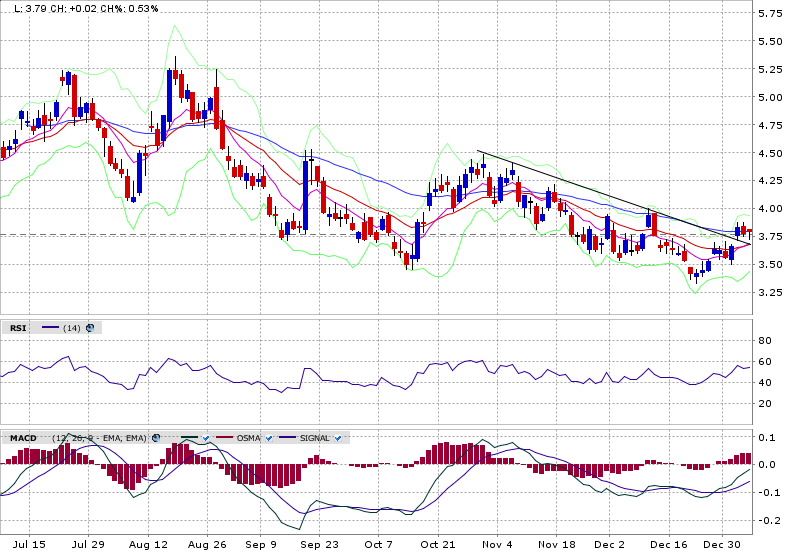Open RSI indicator settings icon
This screenshot has width=796, height=558.
coord(90,327)
